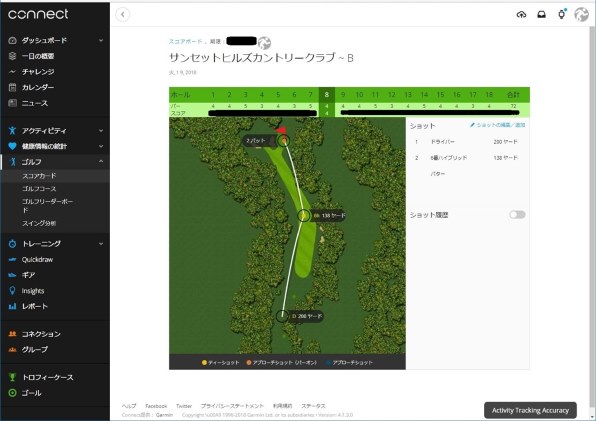Click the back arrow button
The height and width of the screenshot is (421, 596).
click(122, 14)
